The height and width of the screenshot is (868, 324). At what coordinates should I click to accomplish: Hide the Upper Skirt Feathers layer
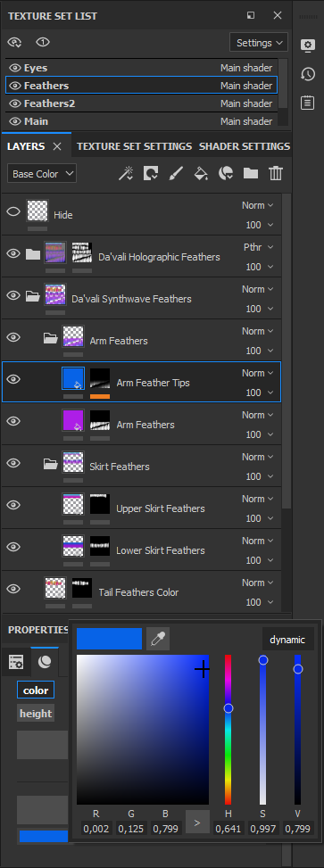coord(13,505)
